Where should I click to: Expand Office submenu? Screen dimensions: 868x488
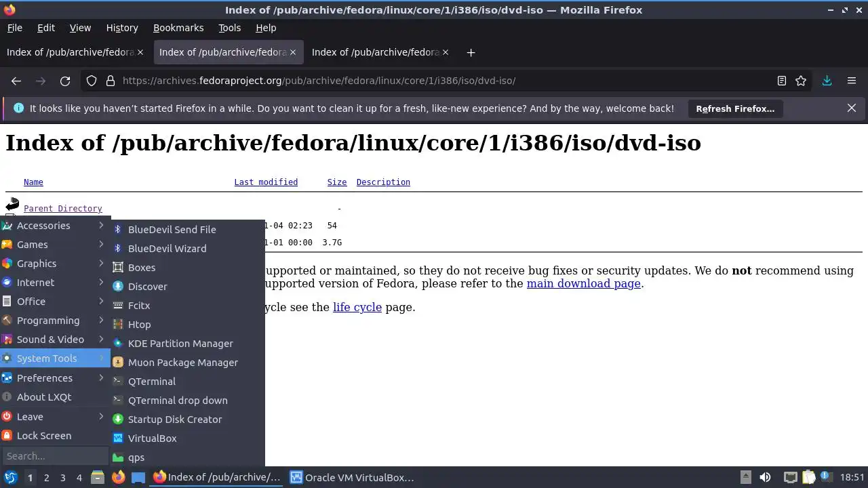click(55, 302)
